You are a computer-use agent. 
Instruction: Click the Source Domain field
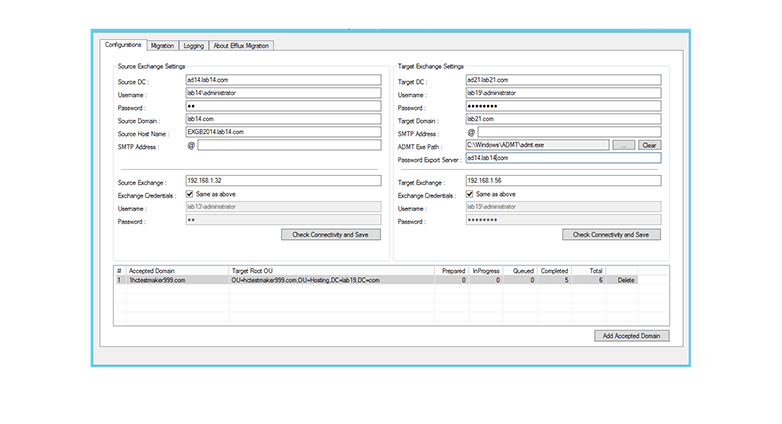pos(283,119)
